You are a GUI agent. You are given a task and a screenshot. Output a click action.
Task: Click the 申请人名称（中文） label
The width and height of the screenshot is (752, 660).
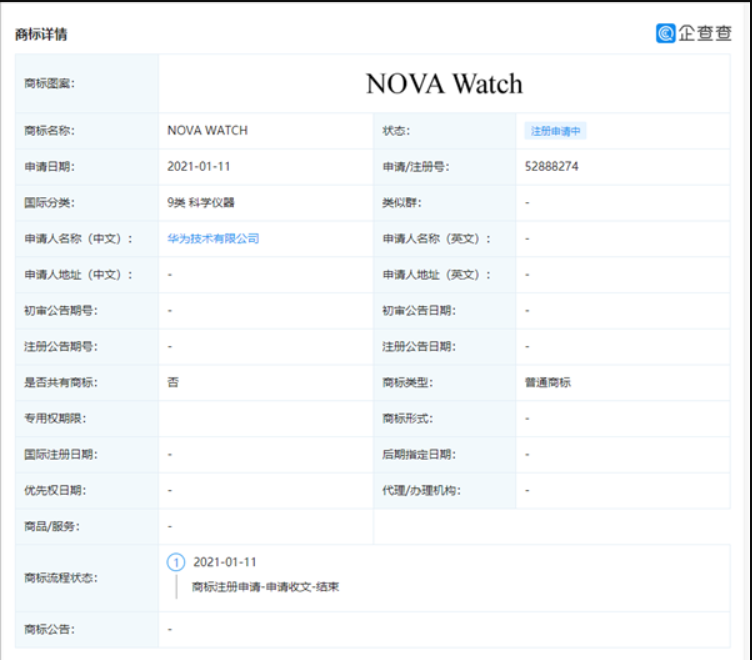point(78,238)
